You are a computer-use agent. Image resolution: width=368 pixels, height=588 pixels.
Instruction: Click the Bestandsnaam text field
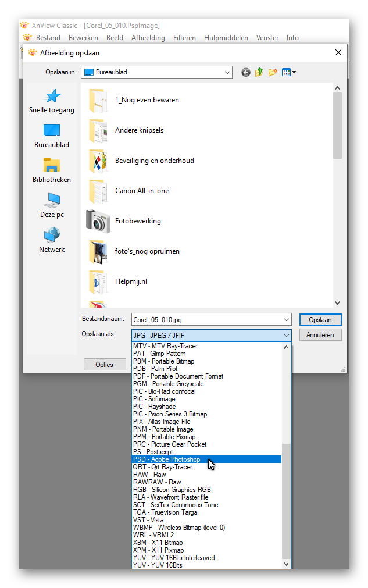(x=207, y=320)
